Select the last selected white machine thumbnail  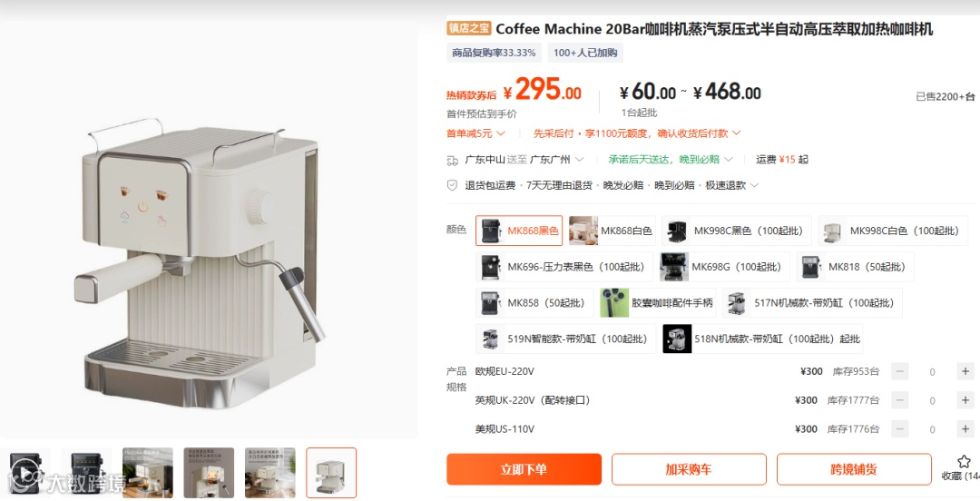[x=331, y=473]
